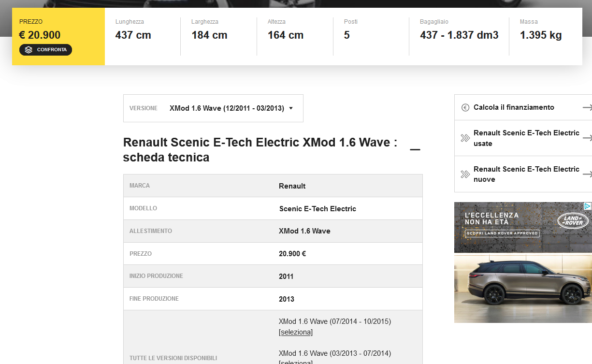592x364 pixels.
Task: Click the TUTTE LE VERSIONI DISPONIBILI label
Action: click(173, 358)
